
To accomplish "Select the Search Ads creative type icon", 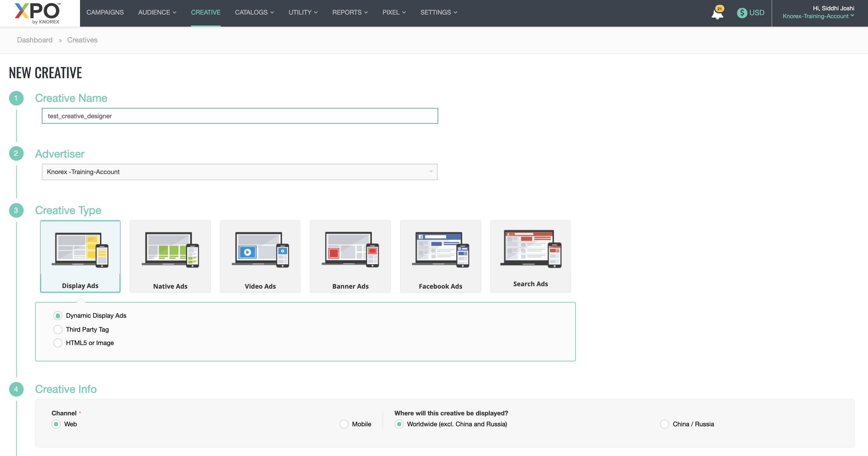I will pyautogui.click(x=530, y=249).
